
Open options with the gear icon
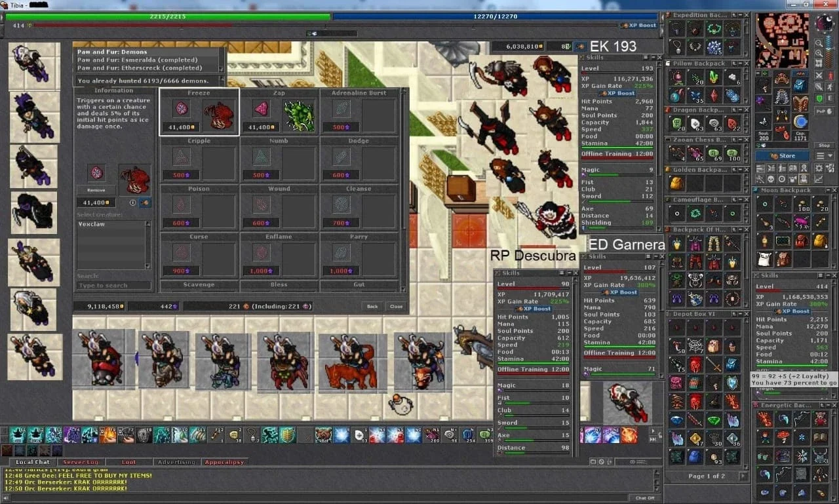click(819, 168)
